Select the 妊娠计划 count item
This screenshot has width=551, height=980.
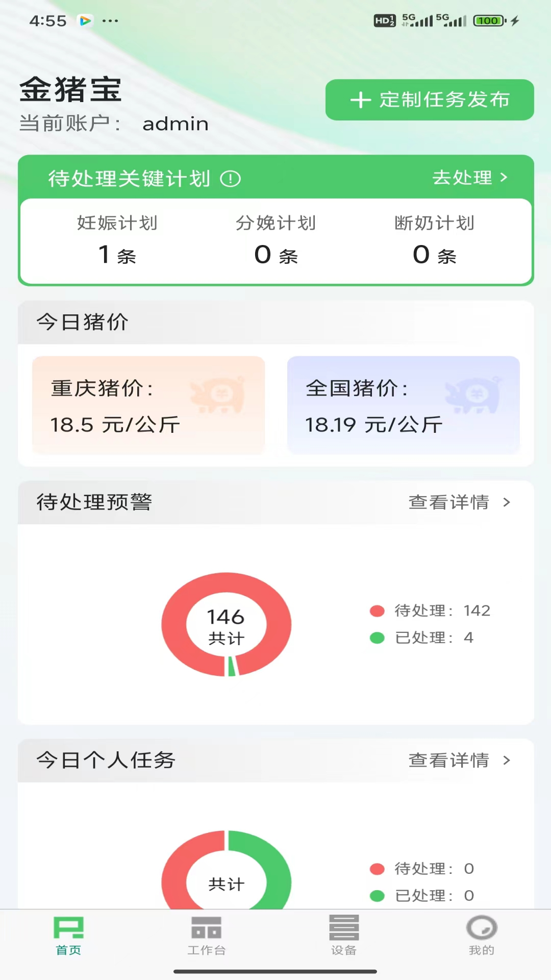(x=117, y=240)
